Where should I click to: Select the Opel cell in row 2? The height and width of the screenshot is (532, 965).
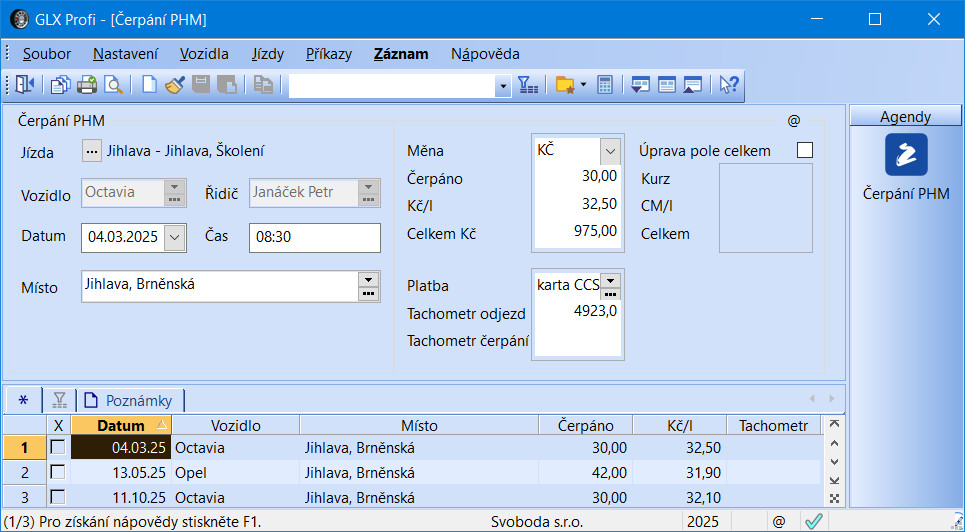[235, 472]
